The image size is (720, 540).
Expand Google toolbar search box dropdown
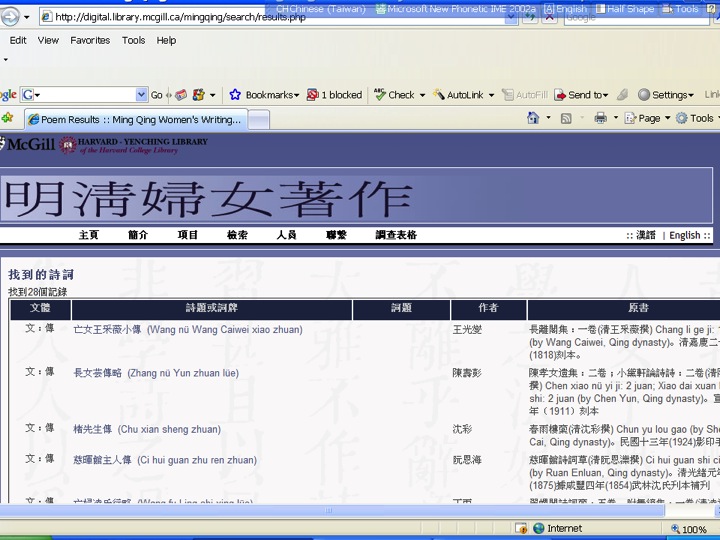tap(141, 95)
